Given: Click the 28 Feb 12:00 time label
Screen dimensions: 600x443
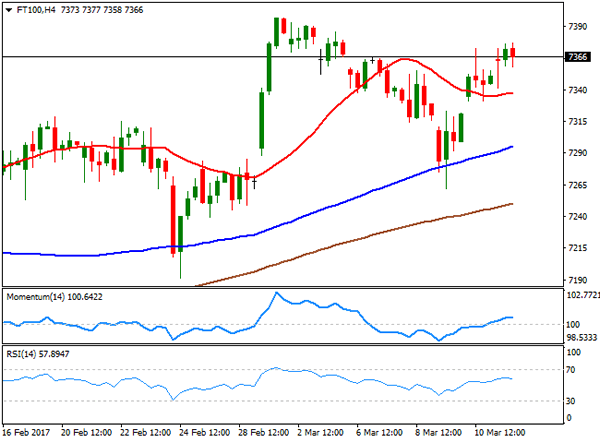Looking at the screenshot, I should pyautogui.click(x=264, y=433).
